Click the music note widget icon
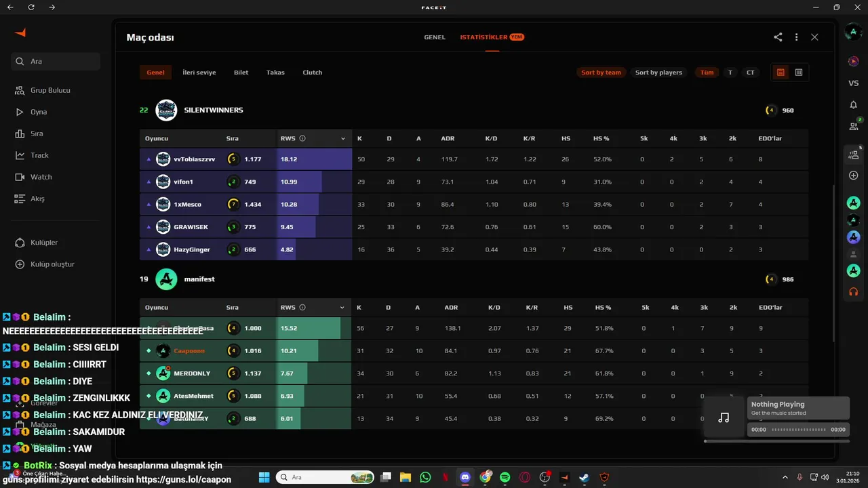Image resolution: width=868 pixels, height=488 pixels. 724,418
